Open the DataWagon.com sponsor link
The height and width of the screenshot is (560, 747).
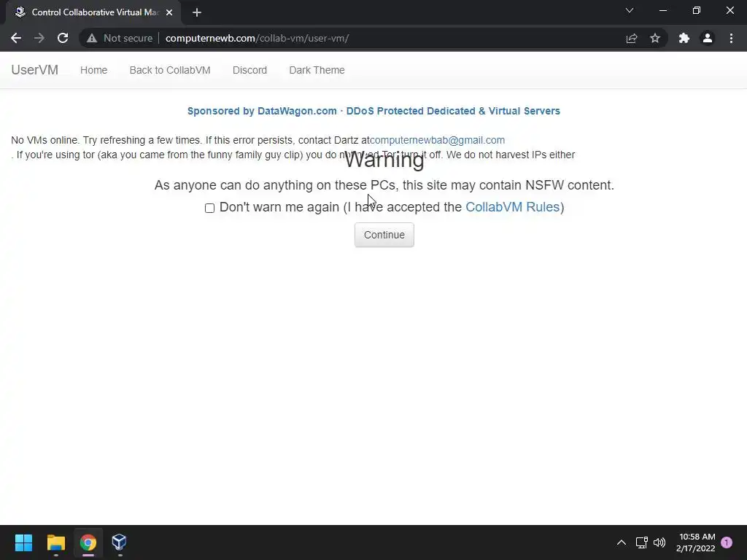click(x=373, y=111)
